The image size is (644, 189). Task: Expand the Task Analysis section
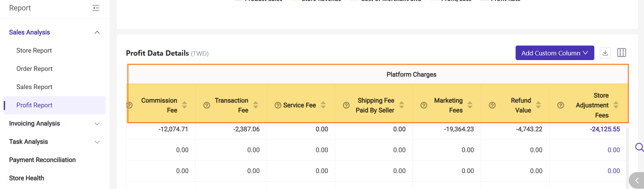pos(97,142)
